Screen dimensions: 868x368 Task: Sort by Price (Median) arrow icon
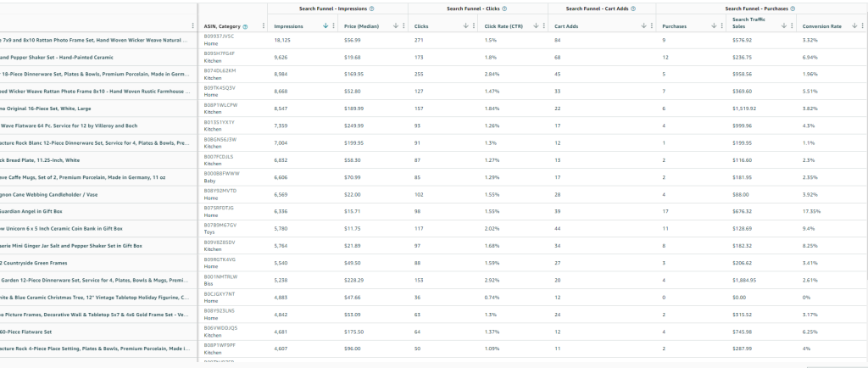[395, 26]
